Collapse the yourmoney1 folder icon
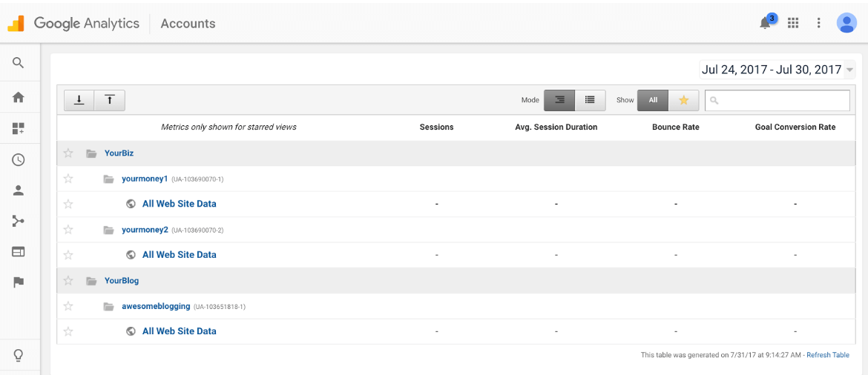The height and width of the screenshot is (375, 868). (x=109, y=179)
